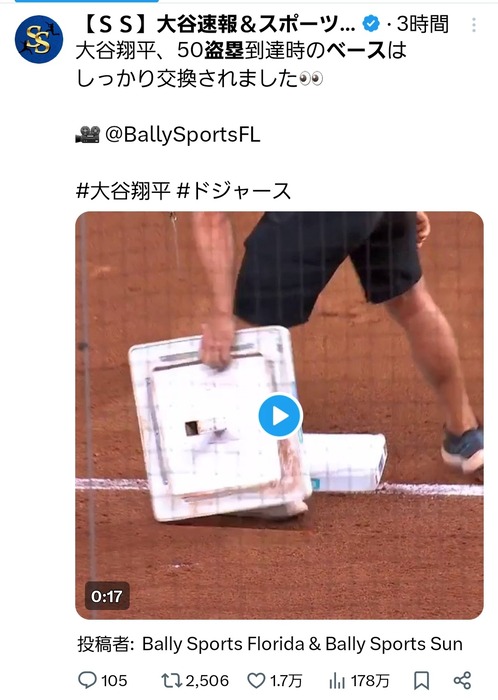The width and height of the screenshot is (498, 700).
Task: Open Bally Sports Florida & Bally Sports Sun credit
Action: click(302, 644)
